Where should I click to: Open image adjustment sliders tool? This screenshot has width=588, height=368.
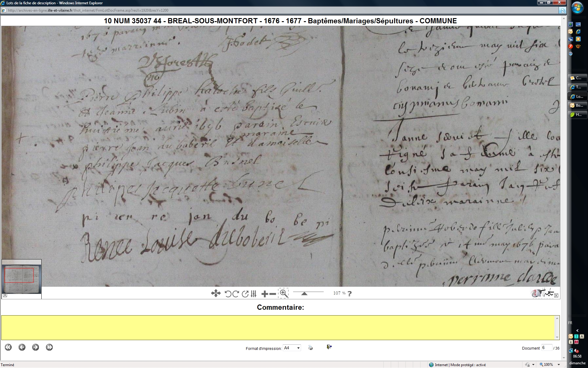click(254, 294)
